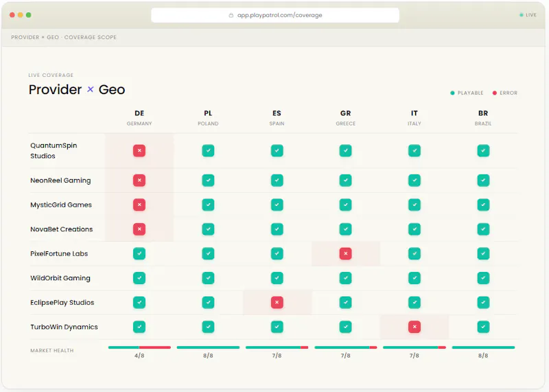Click PixelFortune Labs Germany check icon
The height and width of the screenshot is (392, 549).
pyautogui.click(x=139, y=253)
